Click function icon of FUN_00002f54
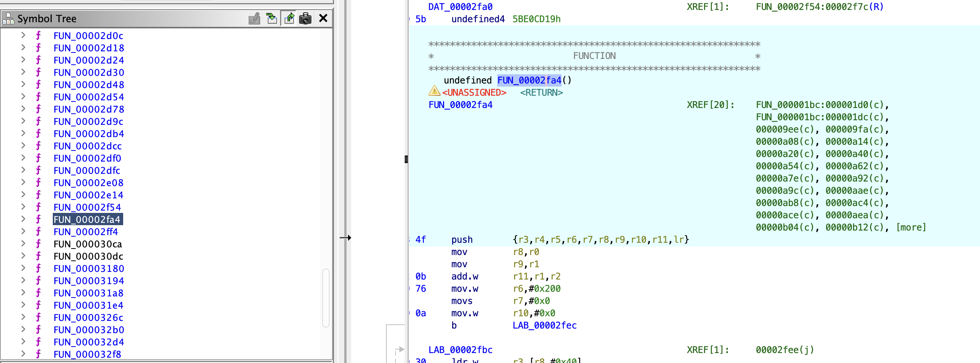Screen dimensions: 980x363 pyautogui.click(x=38, y=207)
